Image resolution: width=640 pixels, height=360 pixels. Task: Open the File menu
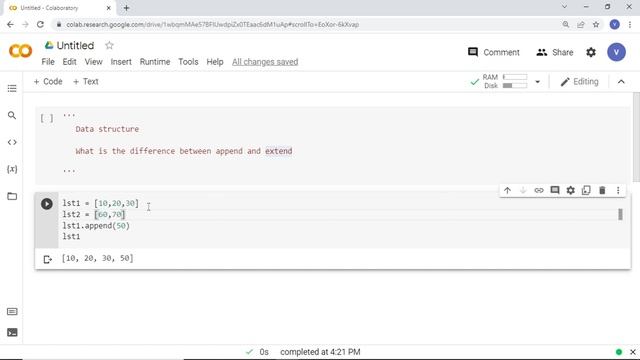(48, 62)
